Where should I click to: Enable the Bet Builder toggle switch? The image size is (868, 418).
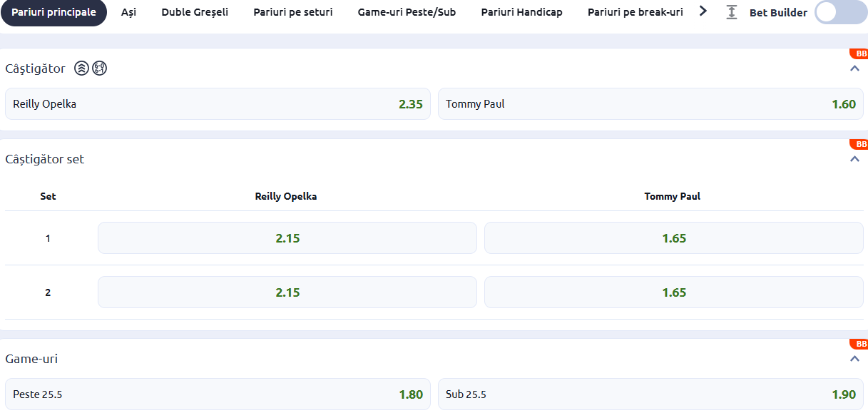839,12
